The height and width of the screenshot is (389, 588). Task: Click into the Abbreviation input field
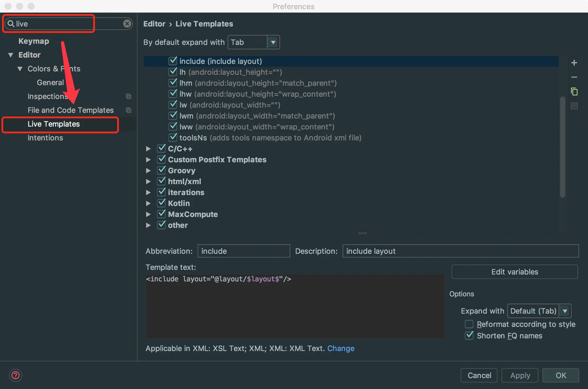tap(243, 251)
